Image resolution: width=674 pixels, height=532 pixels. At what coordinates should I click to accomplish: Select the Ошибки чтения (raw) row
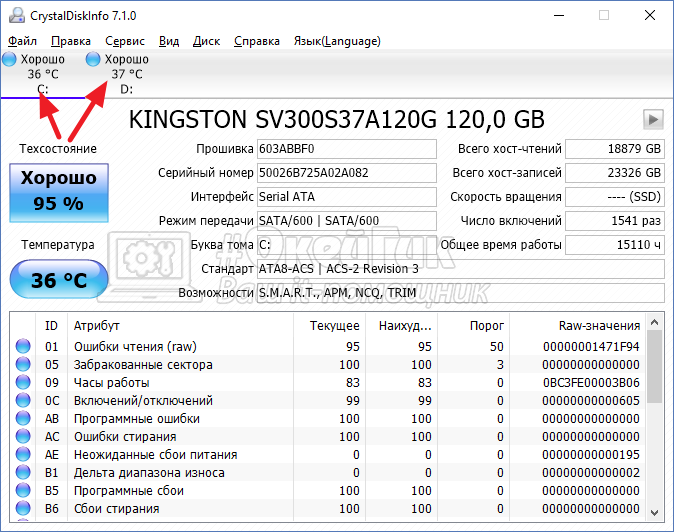click(328, 346)
